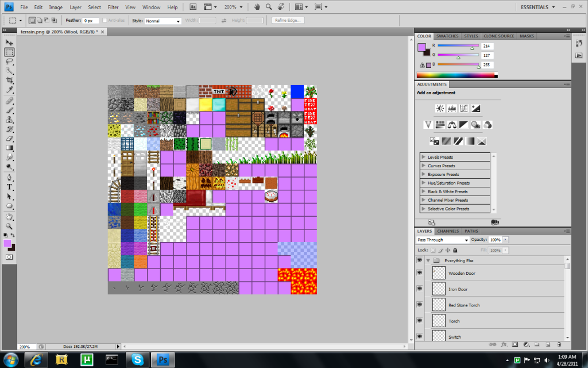Image resolution: width=588 pixels, height=368 pixels.
Task: Create a new layer
Action: click(x=548, y=344)
